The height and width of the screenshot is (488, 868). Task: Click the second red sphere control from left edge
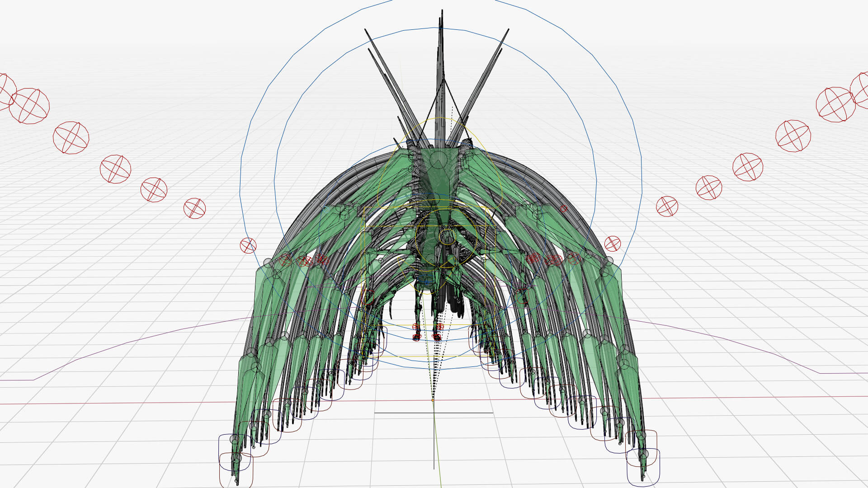pyautogui.click(x=71, y=137)
